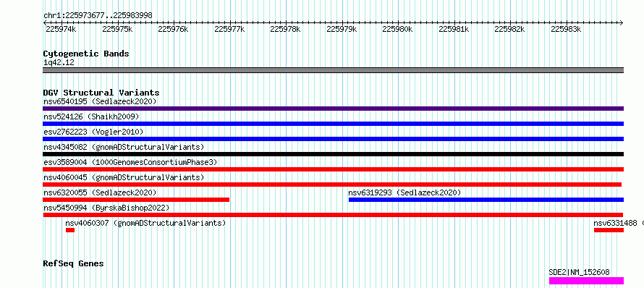Click the RefSeq Genes track title

tap(73, 263)
